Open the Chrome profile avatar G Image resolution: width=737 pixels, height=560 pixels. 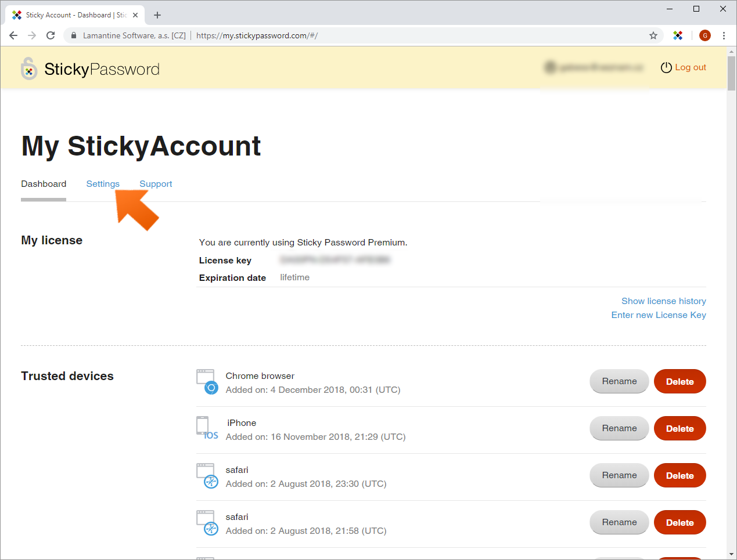coord(705,35)
